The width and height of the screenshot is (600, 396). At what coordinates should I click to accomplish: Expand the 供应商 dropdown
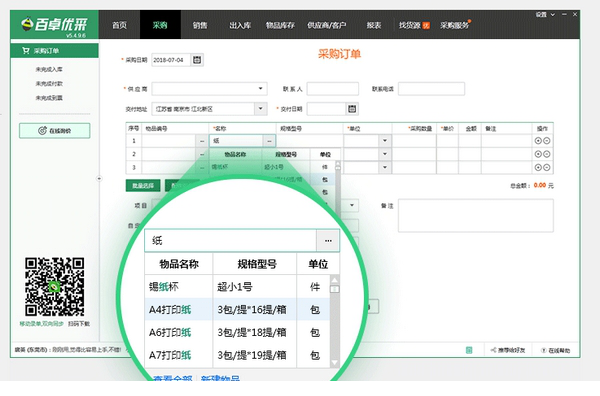261,89
